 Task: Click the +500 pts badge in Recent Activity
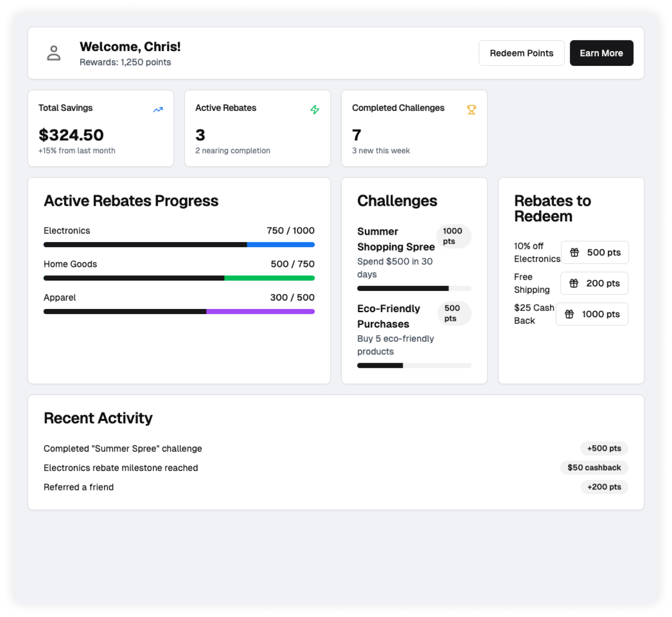click(604, 448)
